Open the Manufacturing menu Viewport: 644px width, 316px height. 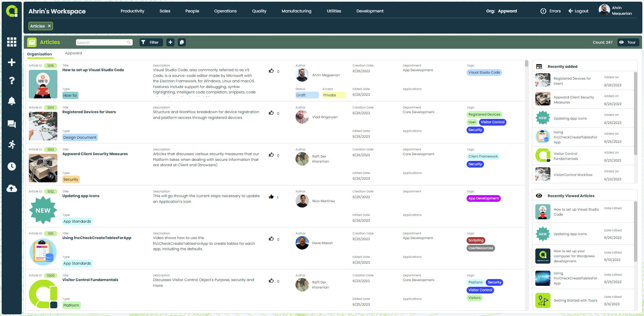297,11
